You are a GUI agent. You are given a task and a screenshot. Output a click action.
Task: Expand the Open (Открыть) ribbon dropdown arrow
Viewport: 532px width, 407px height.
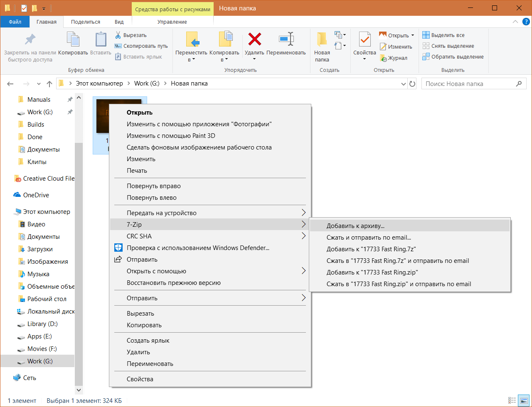(413, 35)
